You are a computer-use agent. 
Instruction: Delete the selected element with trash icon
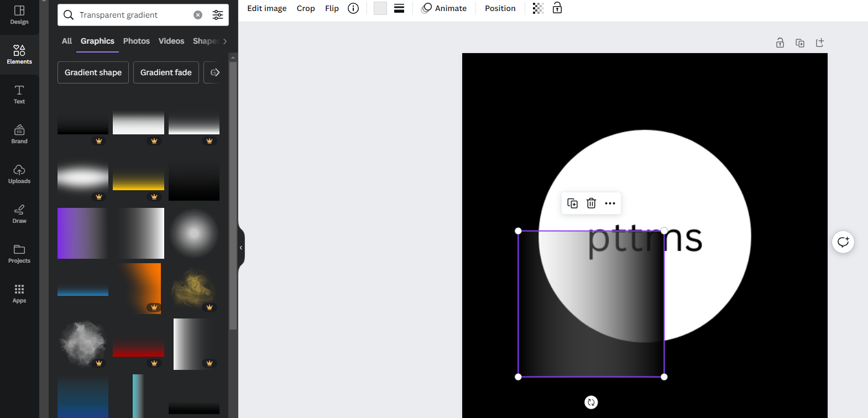pyautogui.click(x=591, y=203)
